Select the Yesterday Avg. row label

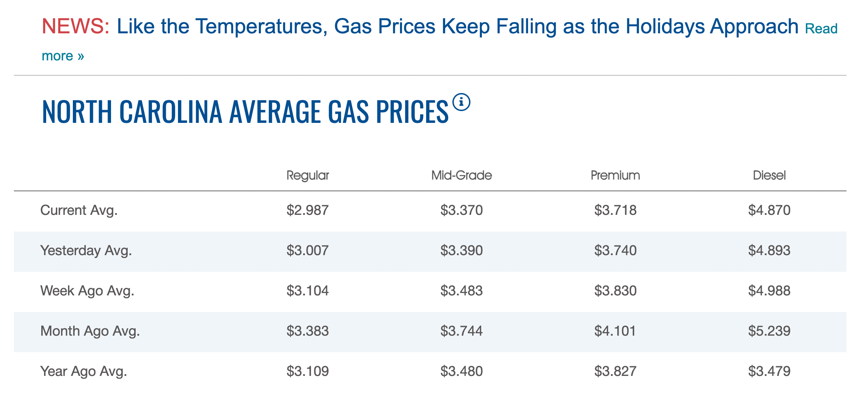click(x=86, y=251)
